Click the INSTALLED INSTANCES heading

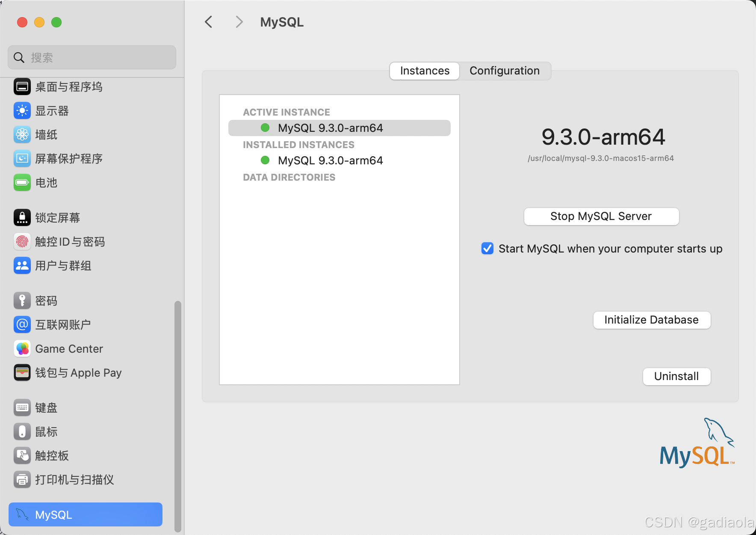tap(298, 145)
